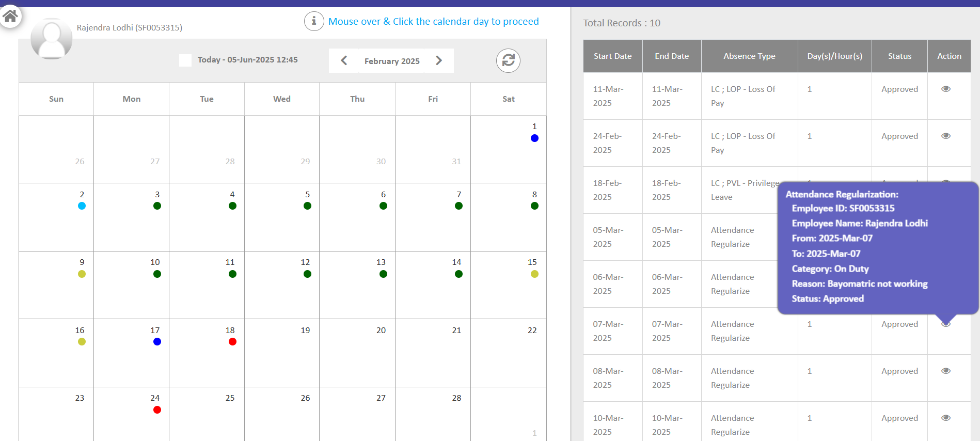Click the Mouse over & Click instruction link
Screen dimensions: 980x441
(433, 21)
